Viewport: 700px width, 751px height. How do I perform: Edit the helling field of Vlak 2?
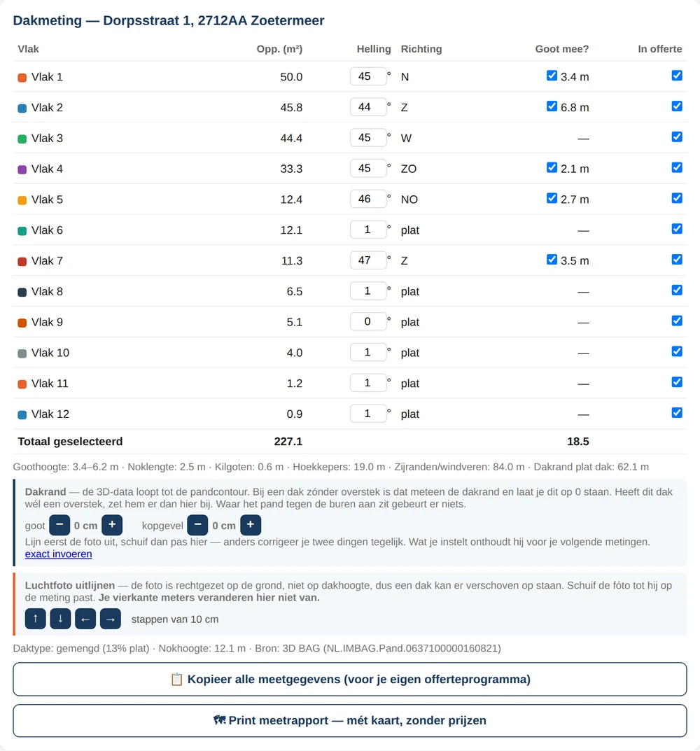[x=368, y=107]
